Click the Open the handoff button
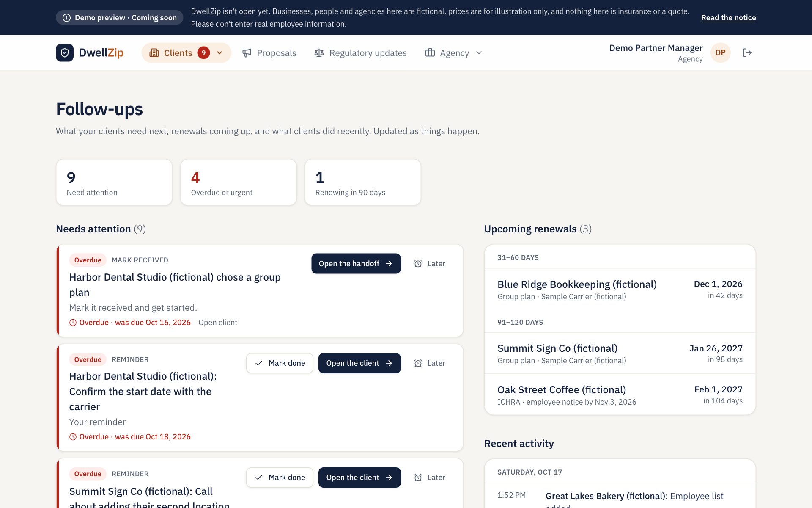This screenshot has width=812, height=508. (x=356, y=264)
